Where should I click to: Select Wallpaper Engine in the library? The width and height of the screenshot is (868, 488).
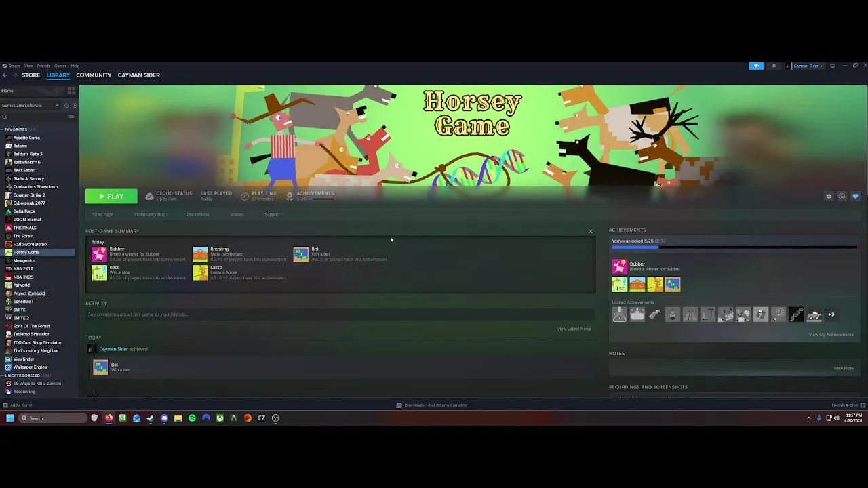pos(30,367)
